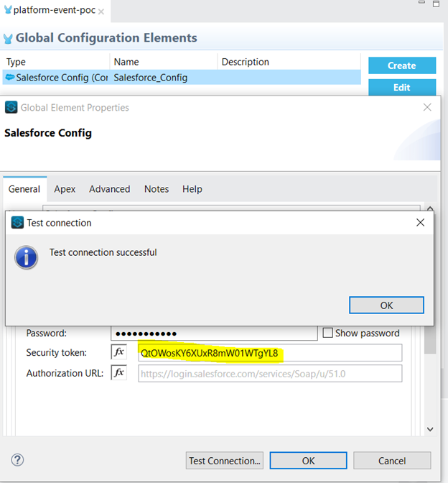Screen dimensions: 448x483
Task: Click Test connection dialog title icon
Action: coord(17,222)
